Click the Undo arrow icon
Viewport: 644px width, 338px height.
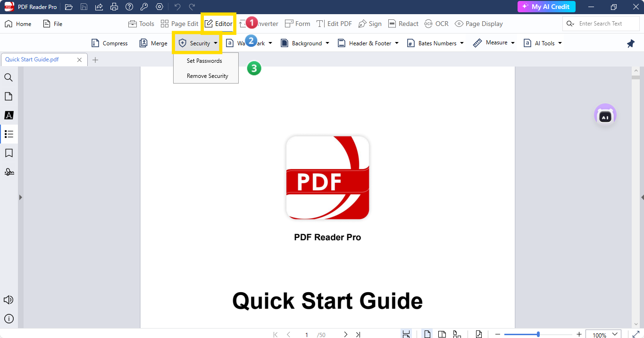click(177, 7)
